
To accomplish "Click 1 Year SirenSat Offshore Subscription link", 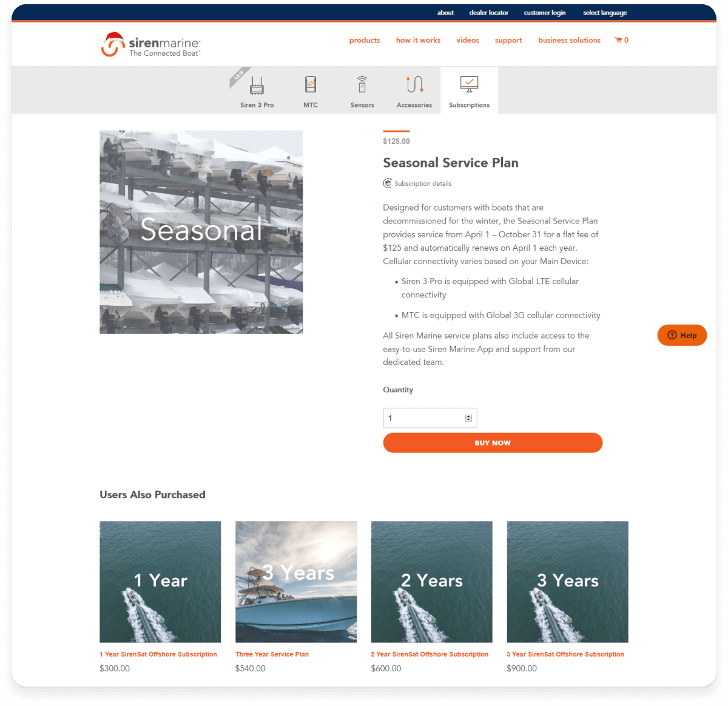I will click(158, 654).
